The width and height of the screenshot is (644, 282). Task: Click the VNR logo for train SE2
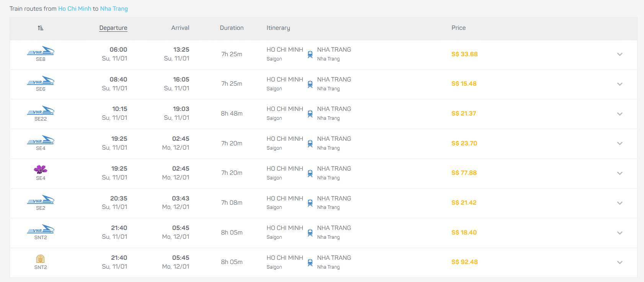(x=41, y=200)
